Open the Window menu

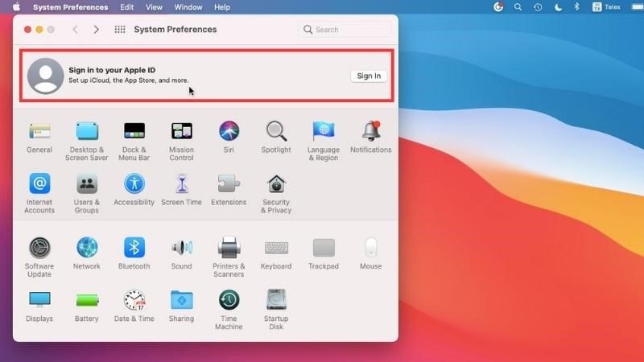point(188,7)
